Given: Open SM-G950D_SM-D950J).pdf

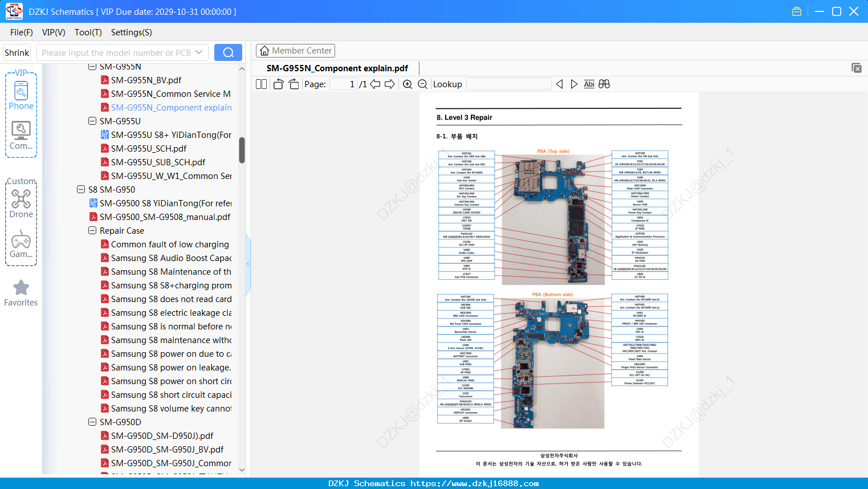Looking at the screenshot, I should 157,435.
